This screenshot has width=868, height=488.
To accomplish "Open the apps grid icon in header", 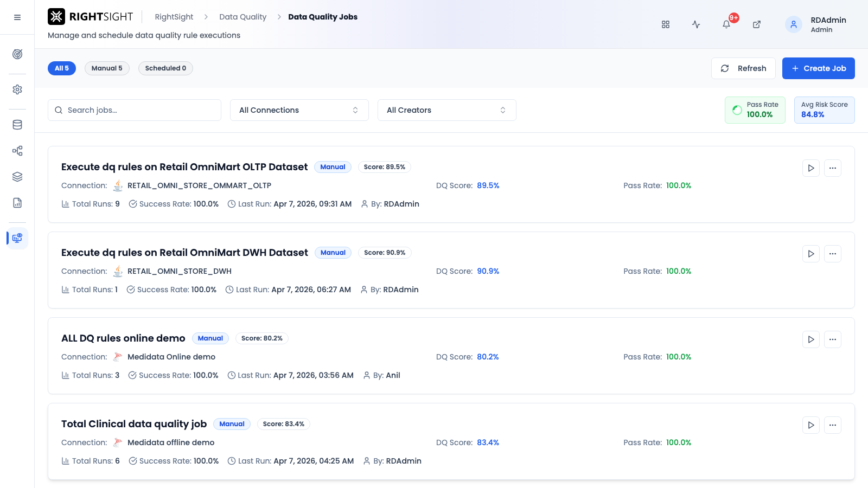I will (666, 24).
